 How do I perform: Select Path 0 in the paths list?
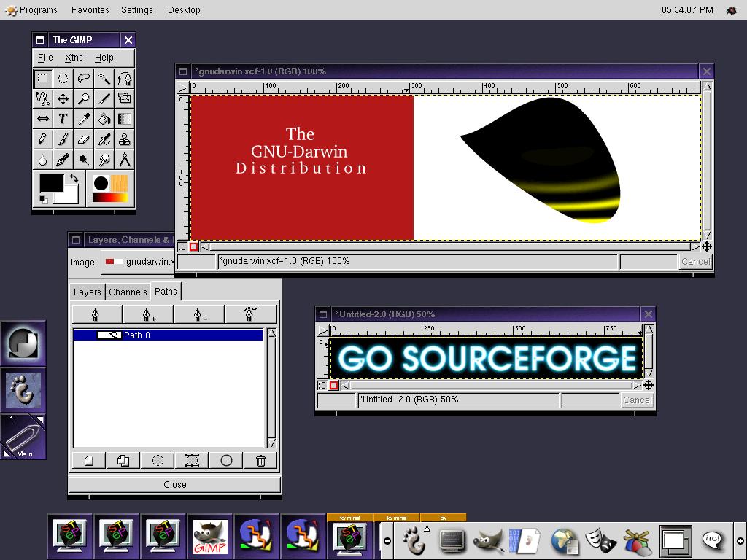pyautogui.click(x=168, y=335)
